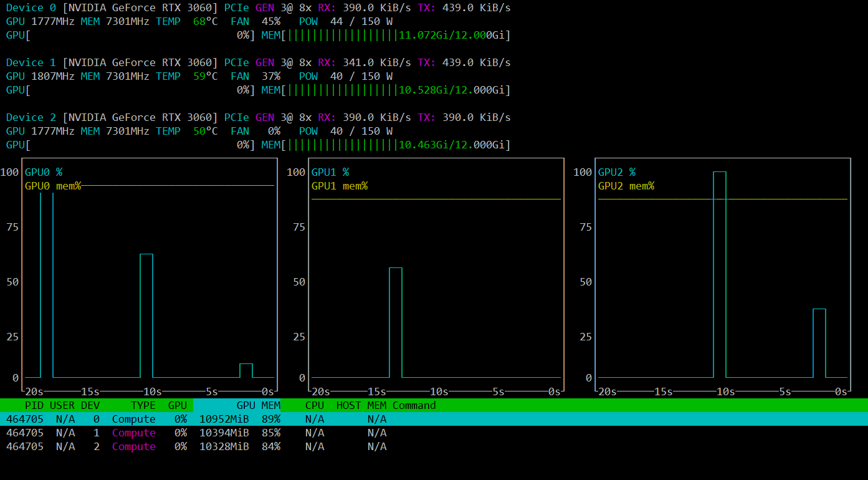Click the "Device 1" label
The height and width of the screenshot is (480, 868).
[x=31, y=62]
